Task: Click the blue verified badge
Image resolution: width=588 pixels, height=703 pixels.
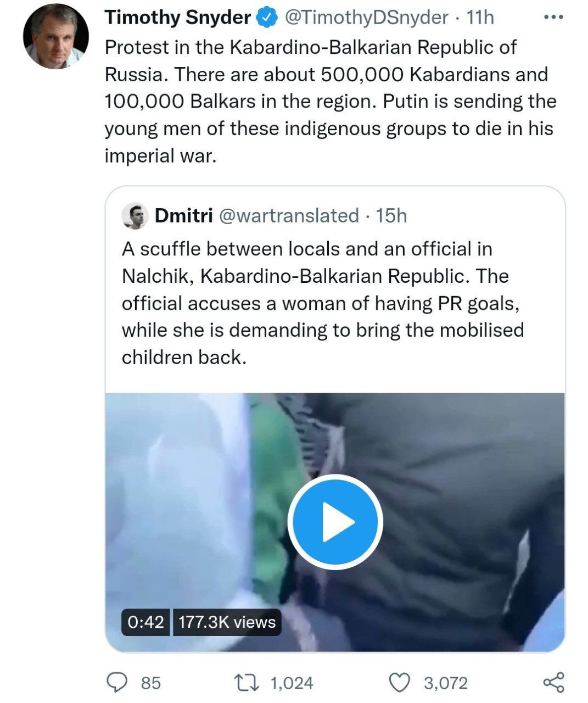Action: (267, 18)
